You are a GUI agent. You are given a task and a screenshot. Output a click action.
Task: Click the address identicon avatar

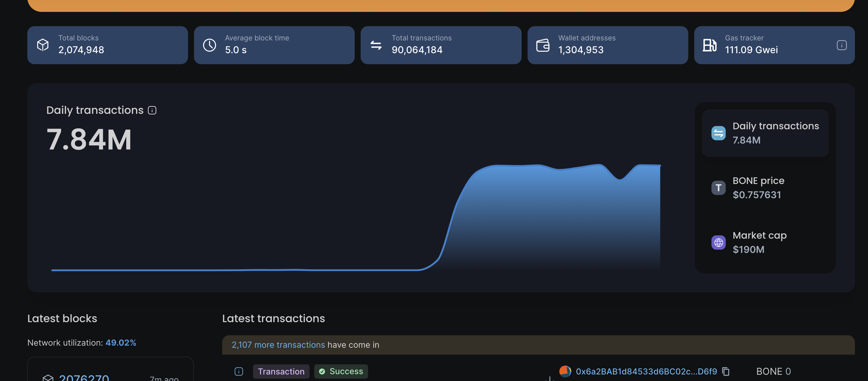point(565,371)
